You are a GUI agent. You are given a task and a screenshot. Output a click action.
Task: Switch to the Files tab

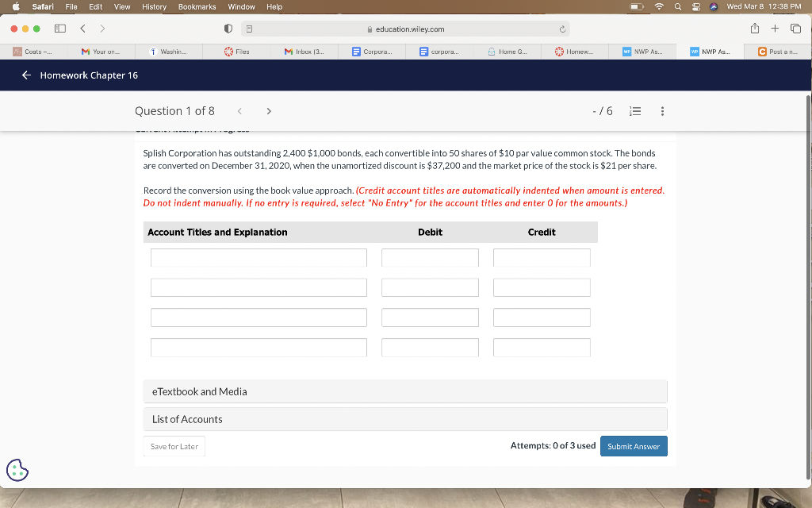[236, 52]
